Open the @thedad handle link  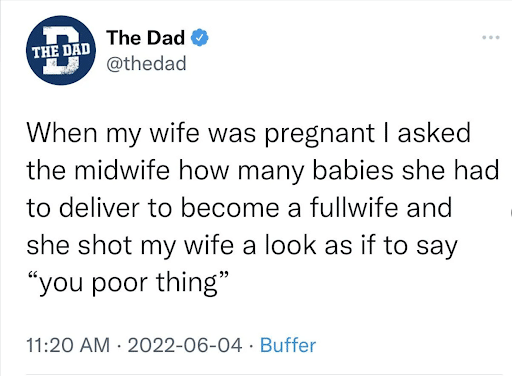pyautogui.click(x=146, y=63)
